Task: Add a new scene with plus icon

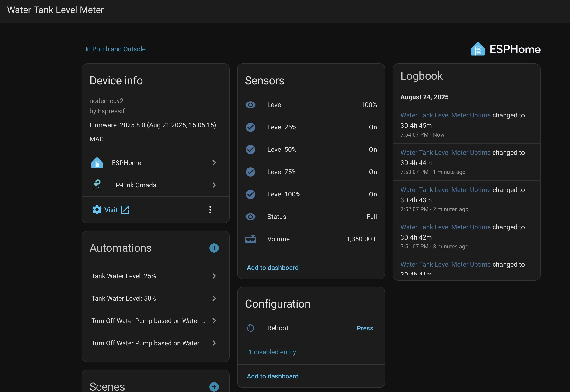Action: coord(214,387)
